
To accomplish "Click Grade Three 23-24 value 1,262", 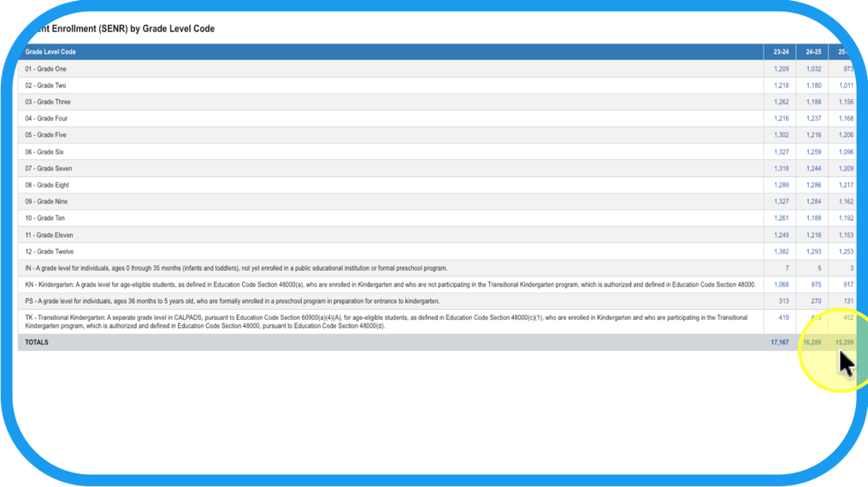I will tap(781, 102).
